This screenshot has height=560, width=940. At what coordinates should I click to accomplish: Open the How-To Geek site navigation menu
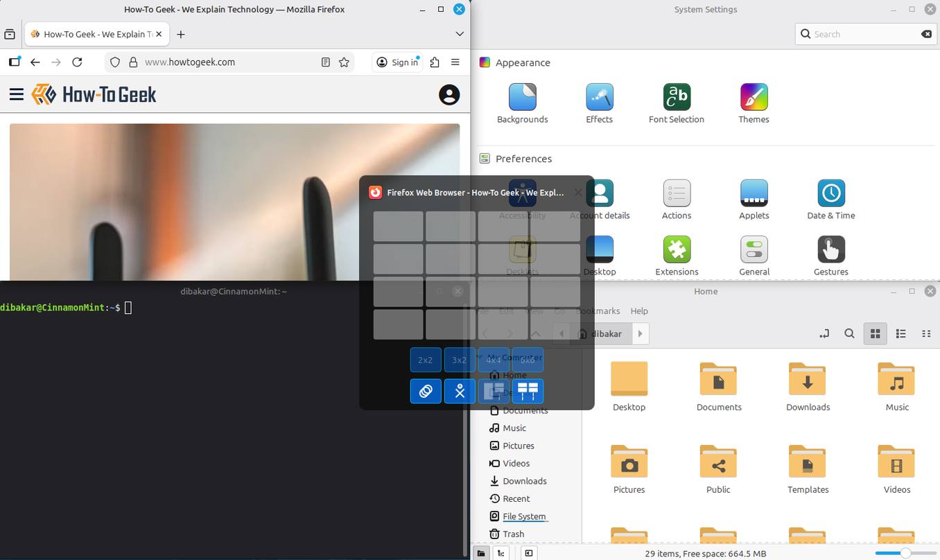[x=17, y=94]
